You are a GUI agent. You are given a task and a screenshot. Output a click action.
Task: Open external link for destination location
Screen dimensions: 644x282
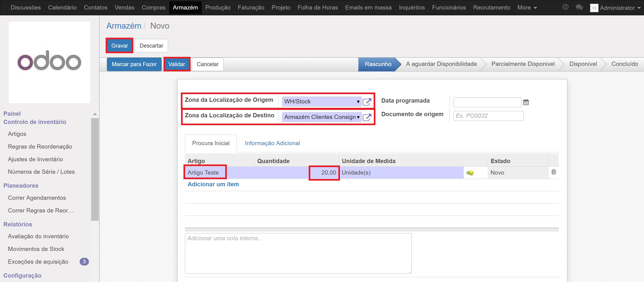click(367, 117)
